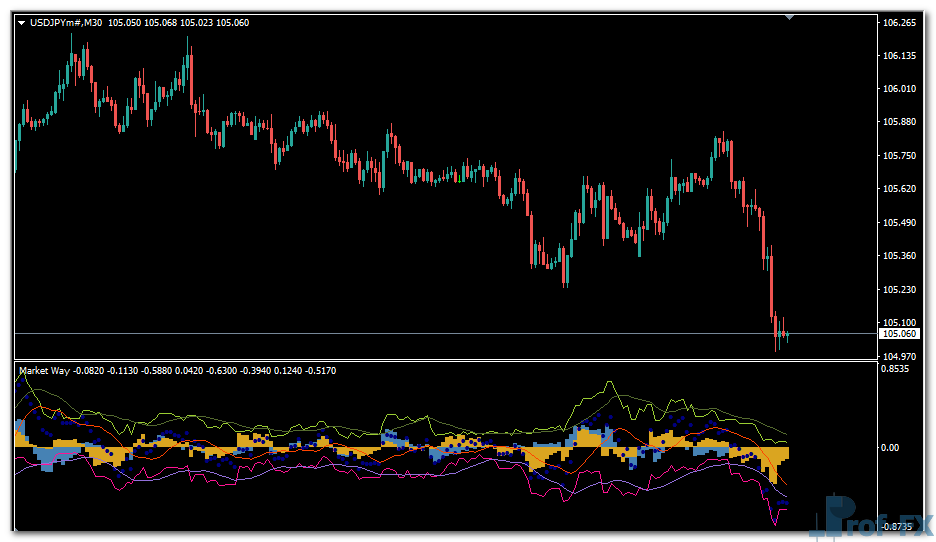Click the last candle at the chart's right edge

tap(787, 335)
